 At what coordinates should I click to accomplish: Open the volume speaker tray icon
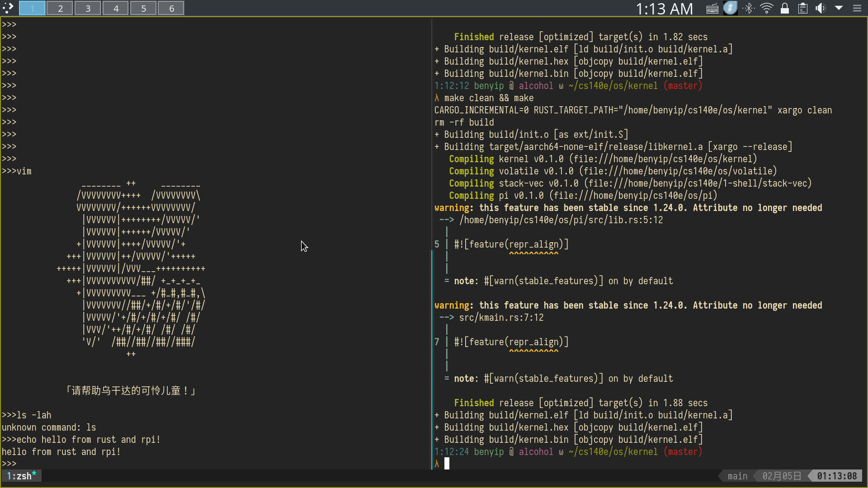click(821, 8)
